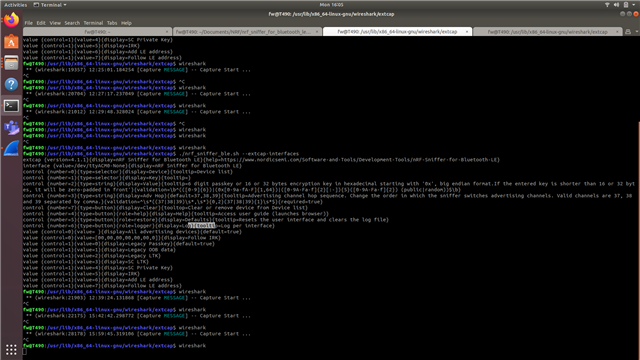Click the wireshark:19357 Capture Start line
The width and height of the screenshot is (640, 360).
138,70
